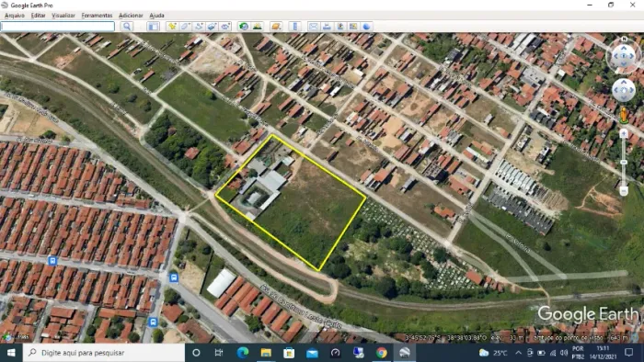644x362 pixels.
Task: Click zoom-in plus at slider top
Action: point(624,133)
